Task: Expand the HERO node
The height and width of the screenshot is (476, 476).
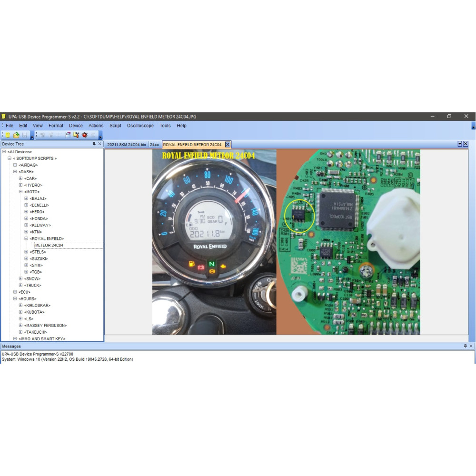Action: pyautogui.click(x=26, y=212)
